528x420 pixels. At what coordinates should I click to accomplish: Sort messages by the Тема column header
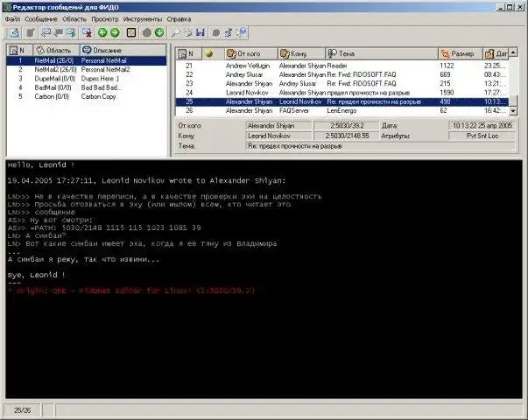pos(382,53)
